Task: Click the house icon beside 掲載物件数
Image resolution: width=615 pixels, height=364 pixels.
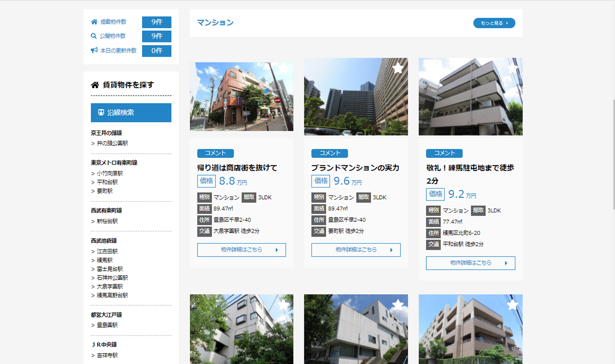Action: [x=94, y=22]
